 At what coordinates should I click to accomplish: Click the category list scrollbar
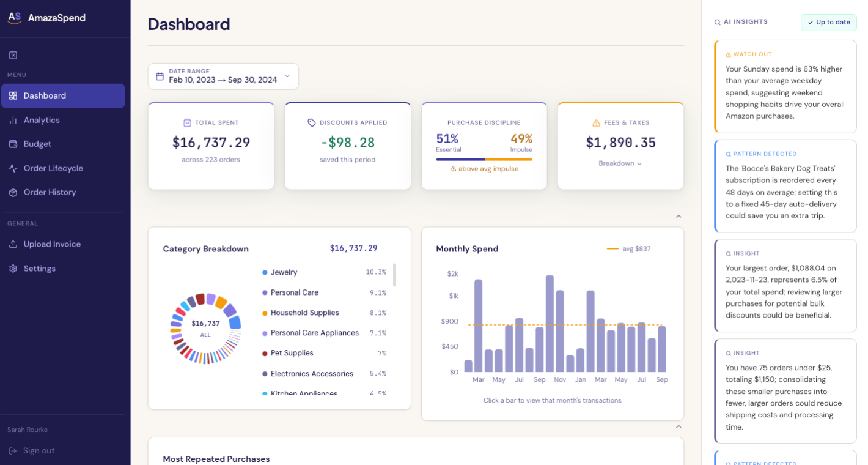(394, 275)
